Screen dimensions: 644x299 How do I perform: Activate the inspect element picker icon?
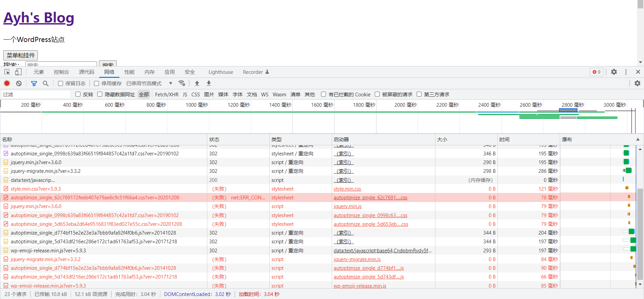(7, 72)
